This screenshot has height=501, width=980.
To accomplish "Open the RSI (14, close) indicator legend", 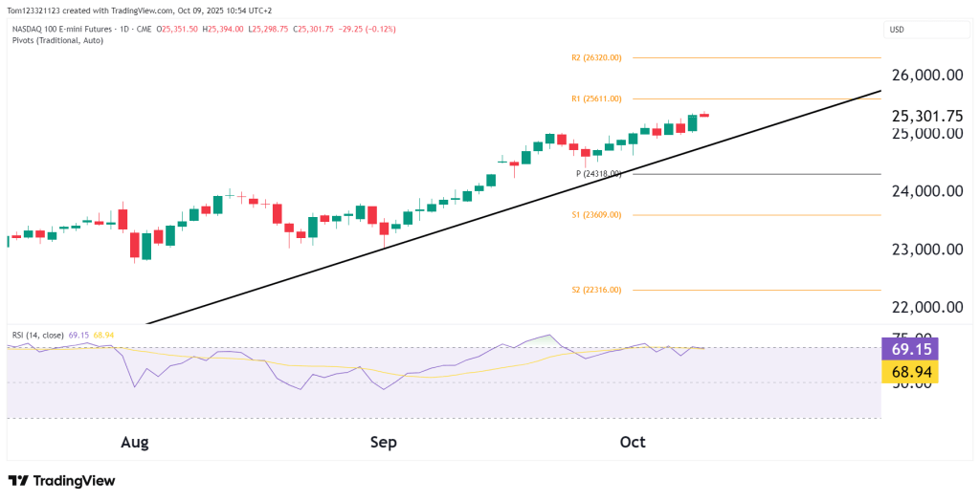I will (x=37, y=336).
